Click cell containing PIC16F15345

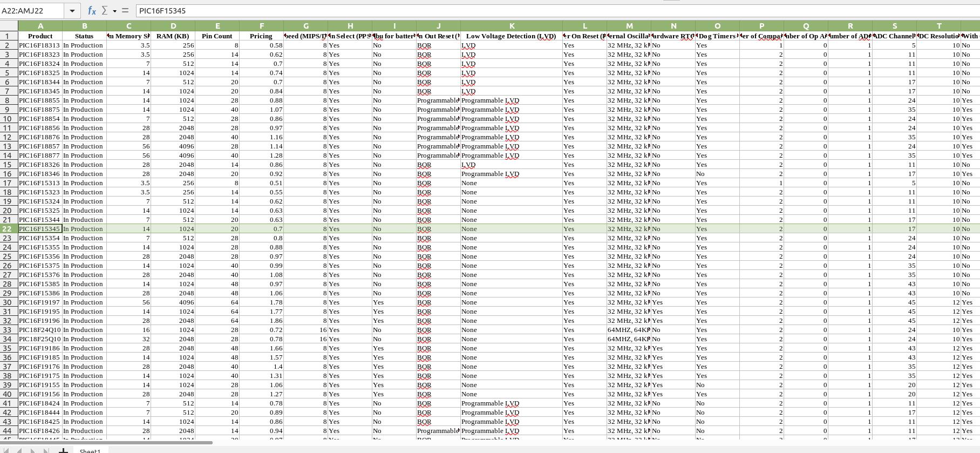point(40,228)
